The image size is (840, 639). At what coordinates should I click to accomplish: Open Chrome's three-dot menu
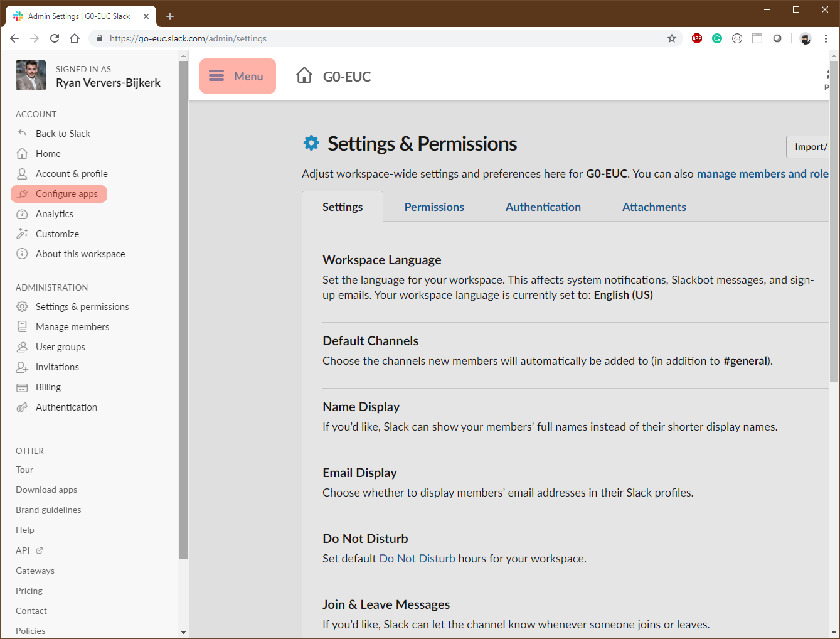tap(826, 38)
